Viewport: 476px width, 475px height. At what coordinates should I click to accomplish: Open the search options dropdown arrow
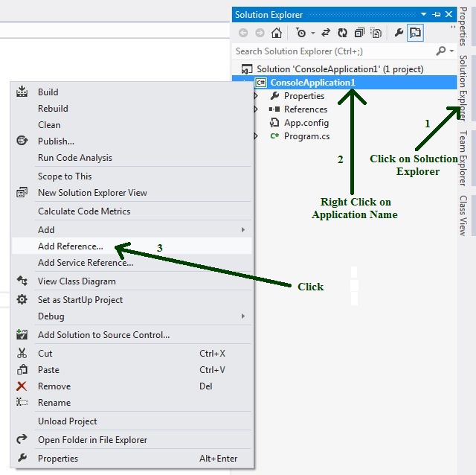point(451,51)
